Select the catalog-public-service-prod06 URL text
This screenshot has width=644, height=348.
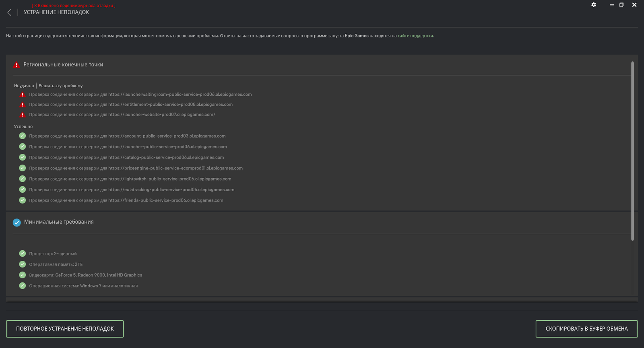point(166,157)
